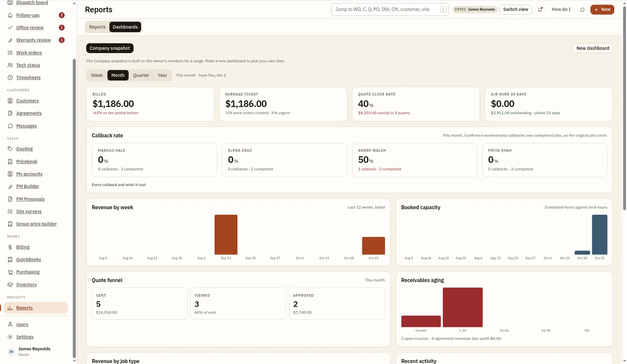The image size is (627, 364).
Task: Click the PM Builder pencil icon
Action: (10, 187)
